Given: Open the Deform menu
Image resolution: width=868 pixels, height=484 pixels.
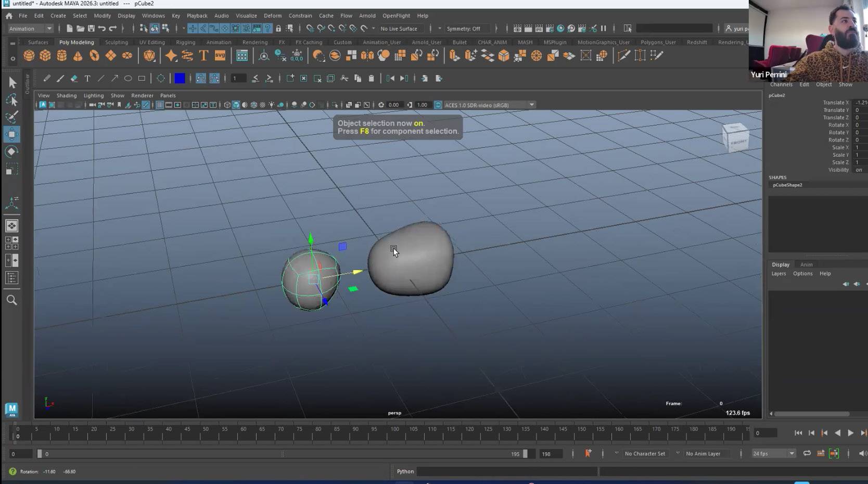Looking at the screenshot, I should coord(272,16).
